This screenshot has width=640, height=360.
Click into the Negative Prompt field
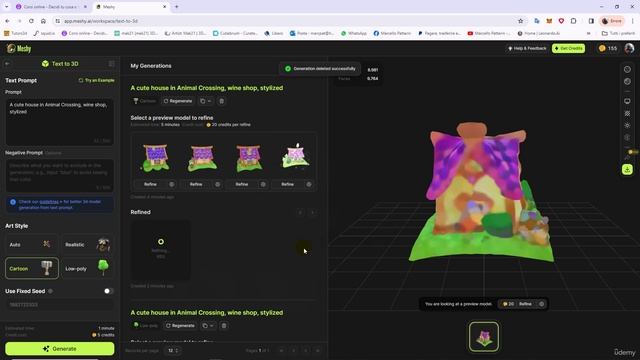[x=60, y=176]
